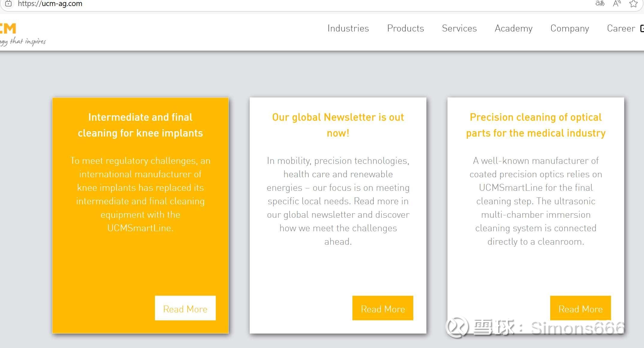Click Read More on optical parts card

[580, 308]
